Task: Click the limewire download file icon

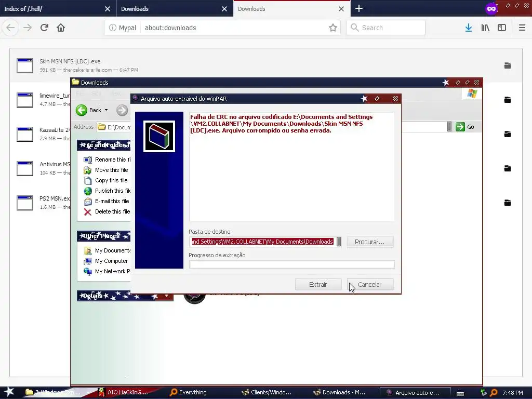Action: pos(25,100)
